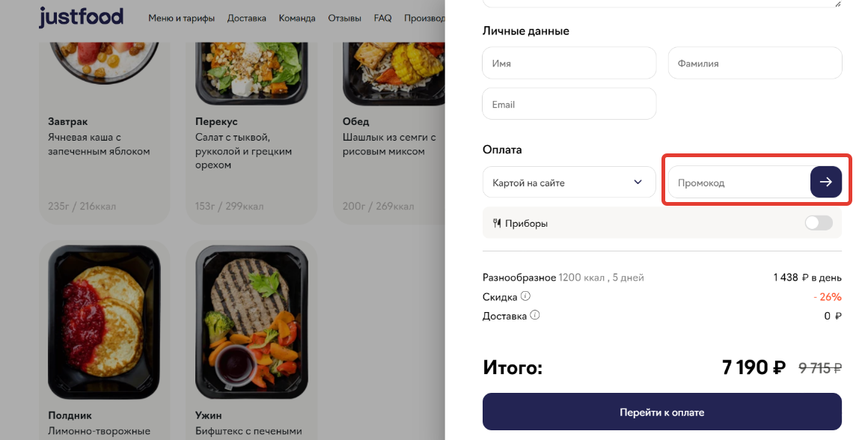
Task: Click the cutlery icon beside Приборы
Action: (x=497, y=223)
